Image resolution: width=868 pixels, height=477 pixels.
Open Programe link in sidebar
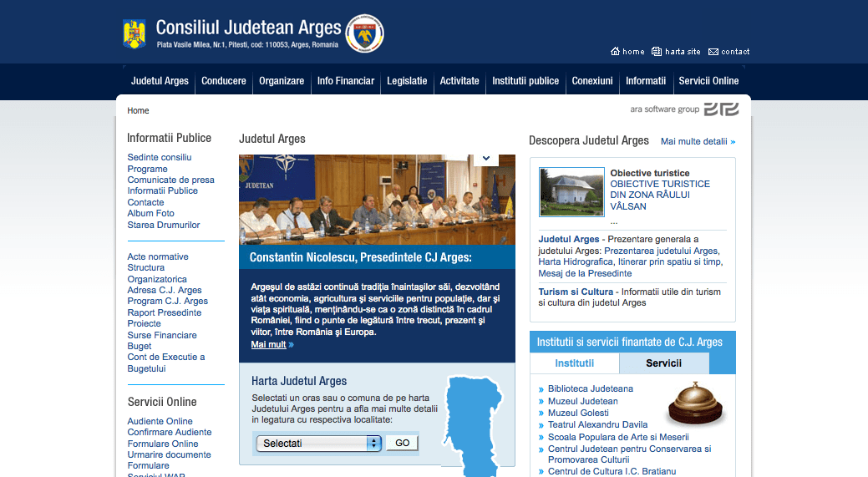tap(147, 169)
